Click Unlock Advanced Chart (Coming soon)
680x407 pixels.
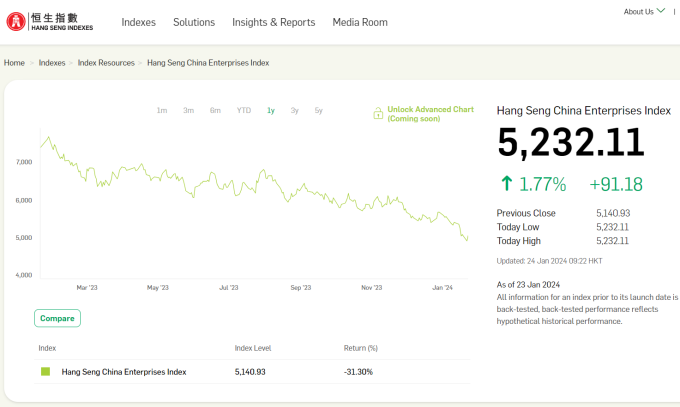tap(431, 114)
